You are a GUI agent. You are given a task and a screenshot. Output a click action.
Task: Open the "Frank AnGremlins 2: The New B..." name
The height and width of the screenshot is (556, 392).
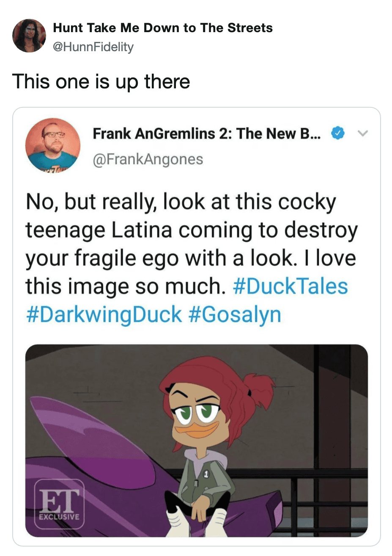click(206, 134)
